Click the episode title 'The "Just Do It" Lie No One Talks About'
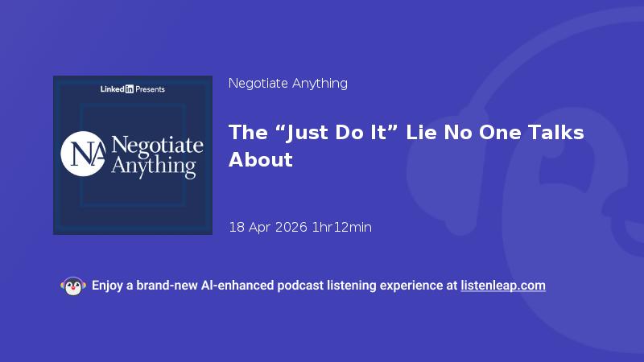The width and height of the screenshot is (644, 362). coord(407,146)
